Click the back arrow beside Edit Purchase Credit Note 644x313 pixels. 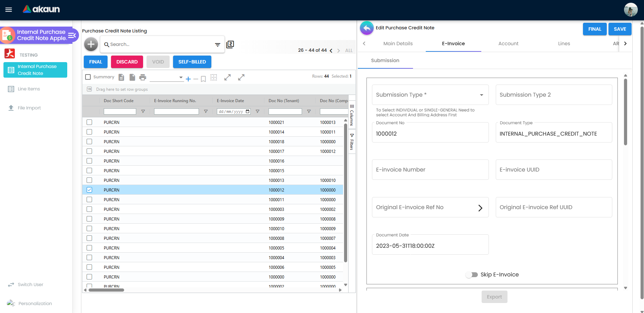click(367, 28)
